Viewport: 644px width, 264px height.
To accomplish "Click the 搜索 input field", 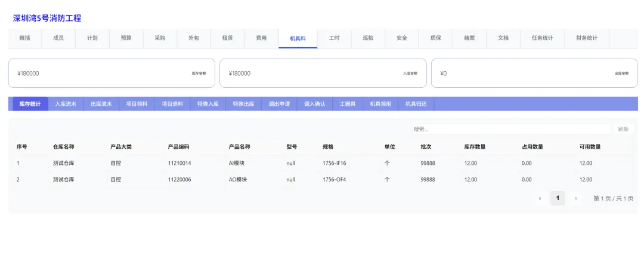I will (x=512, y=129).
